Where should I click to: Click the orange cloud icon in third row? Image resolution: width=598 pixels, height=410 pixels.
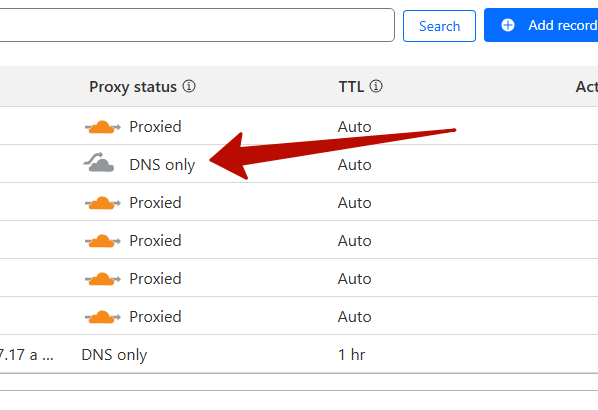point(102,203)
